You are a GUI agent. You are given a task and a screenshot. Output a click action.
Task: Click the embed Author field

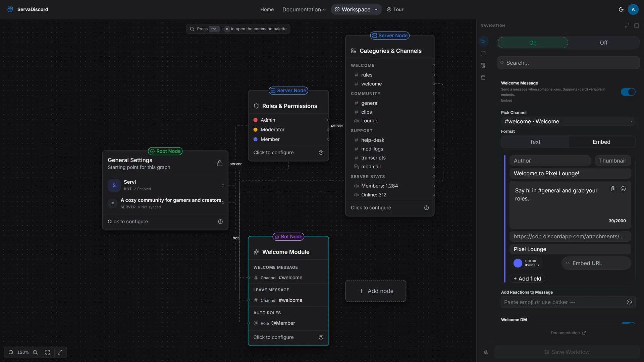click(x=550, y=161)
